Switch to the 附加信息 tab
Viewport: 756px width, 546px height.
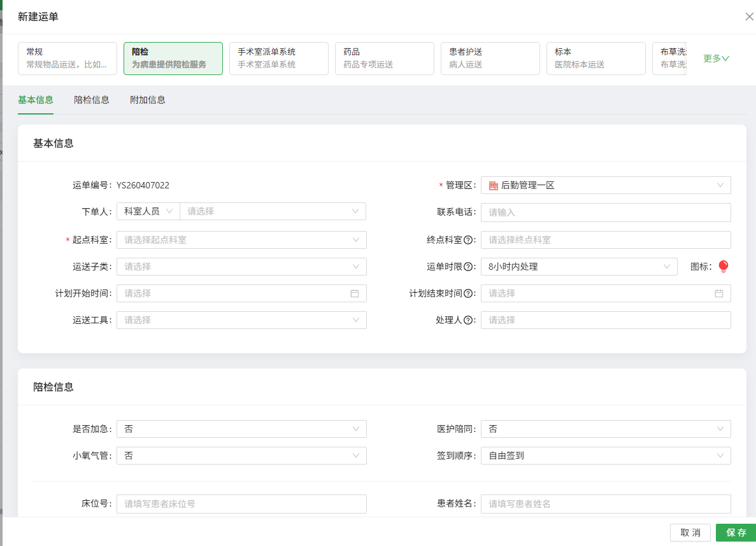click(x=148, y=100)
